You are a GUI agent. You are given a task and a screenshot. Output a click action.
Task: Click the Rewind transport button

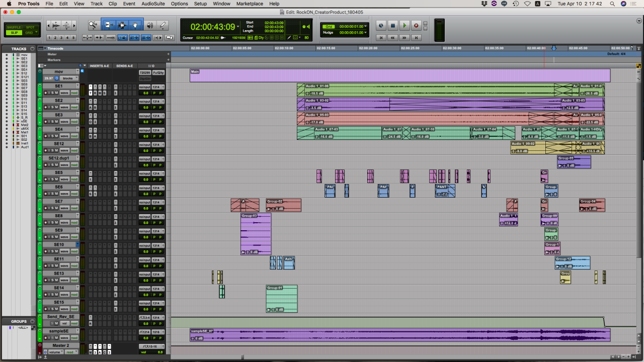[x=393, y=37]
